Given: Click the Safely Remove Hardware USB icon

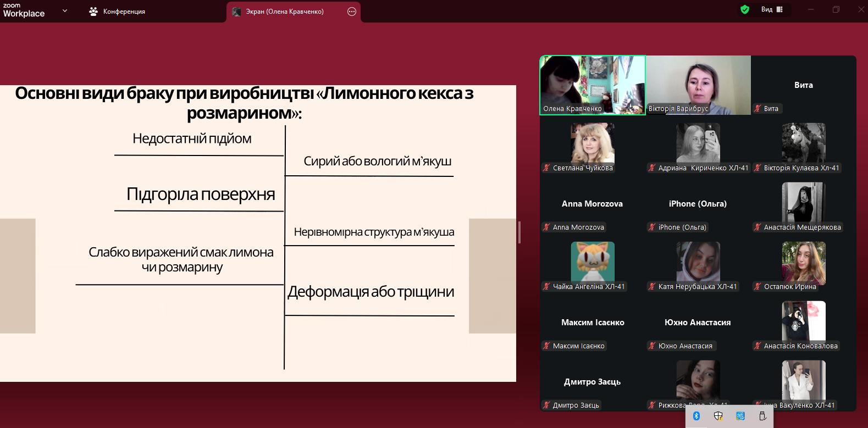Looking at the screenshot, I should pyautogui.click(x=762, y=416).
